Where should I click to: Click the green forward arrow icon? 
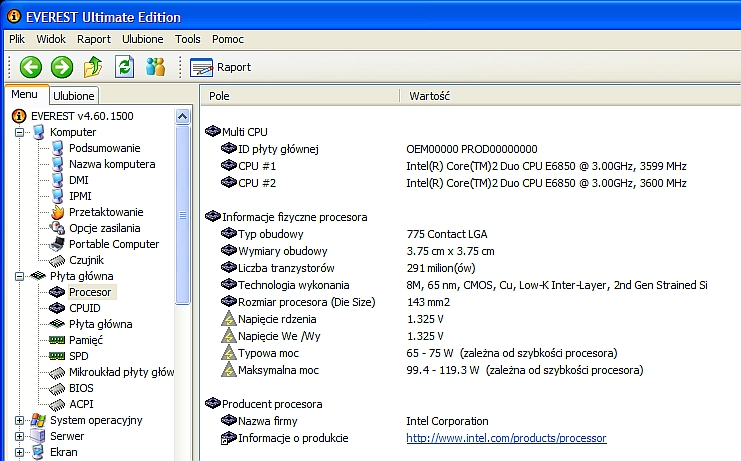[62, 67]
